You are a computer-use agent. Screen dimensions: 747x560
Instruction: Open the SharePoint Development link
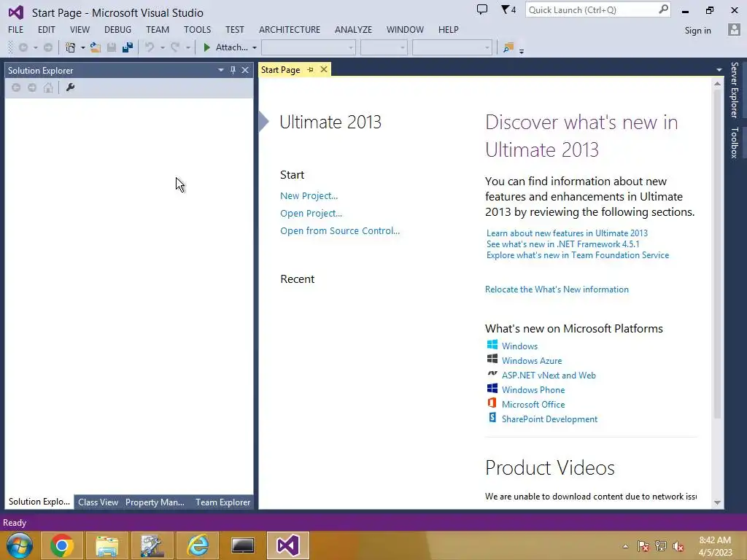(549, 419)
